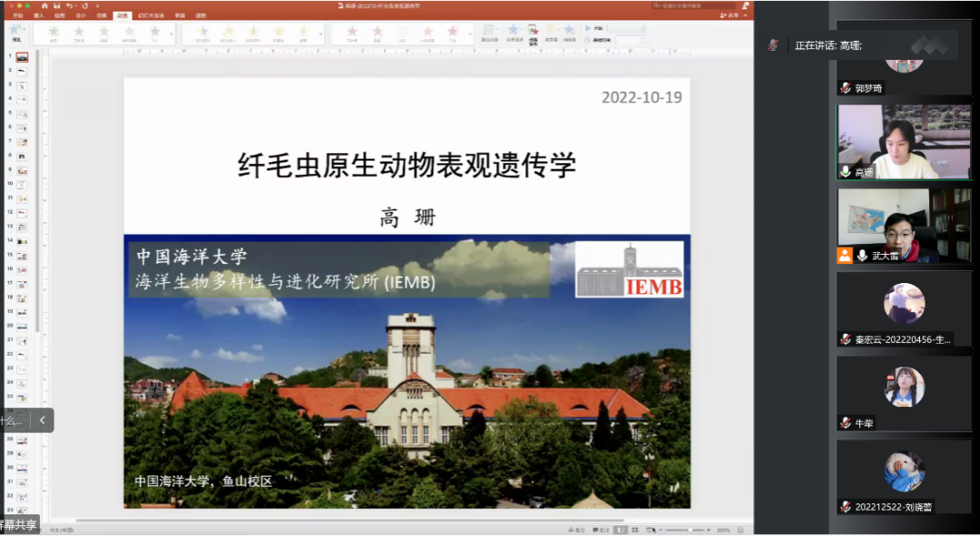The image size is (980, 536).
Task: Select slide 1 thumbnail
Action: [x=22, y=57]
